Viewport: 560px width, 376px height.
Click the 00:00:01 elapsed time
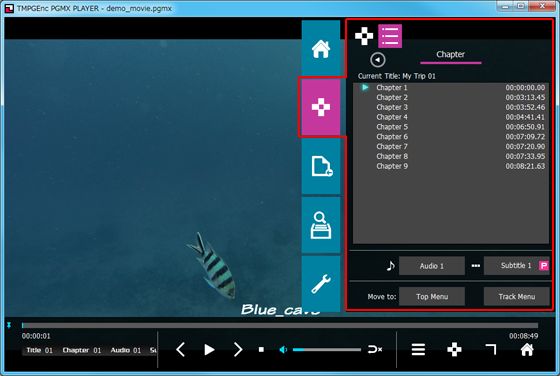click(36, 336)
